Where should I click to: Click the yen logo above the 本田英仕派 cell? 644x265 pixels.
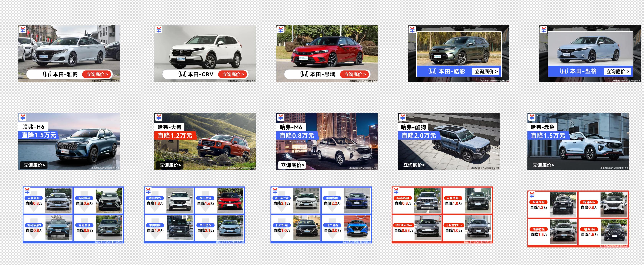pos(275,191)
